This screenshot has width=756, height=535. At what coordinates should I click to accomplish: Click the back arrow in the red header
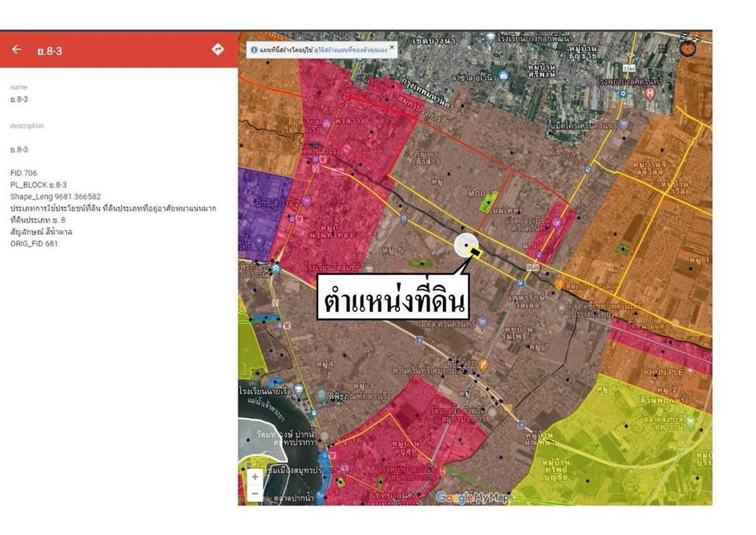pyautogui.click(x=16, y=50)
